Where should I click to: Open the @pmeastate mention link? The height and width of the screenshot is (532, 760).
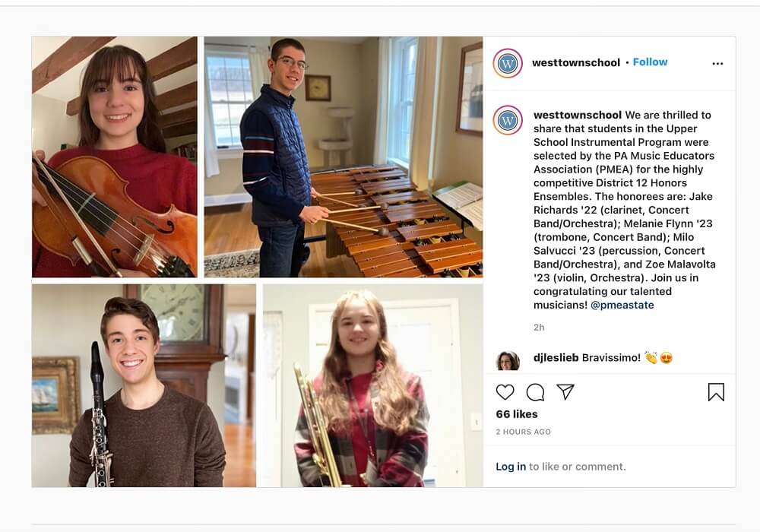tap(622, 305)
